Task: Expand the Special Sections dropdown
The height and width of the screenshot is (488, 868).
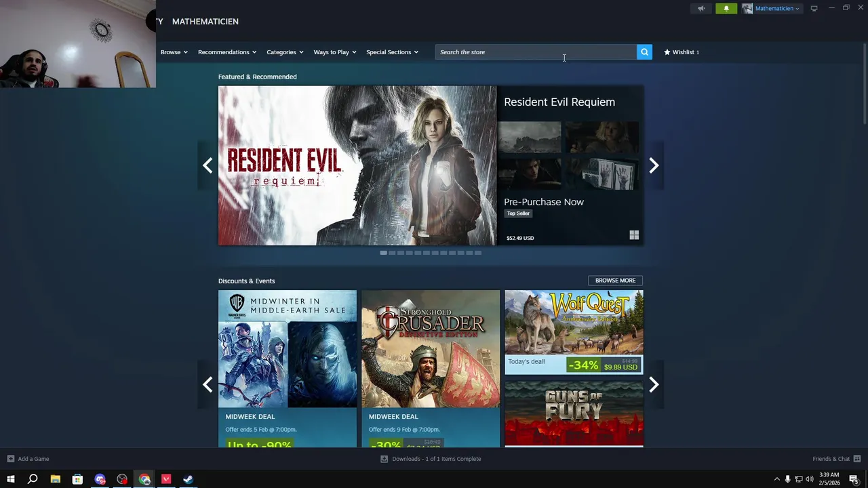Action: pyautogui.click(x=392, y=52)
